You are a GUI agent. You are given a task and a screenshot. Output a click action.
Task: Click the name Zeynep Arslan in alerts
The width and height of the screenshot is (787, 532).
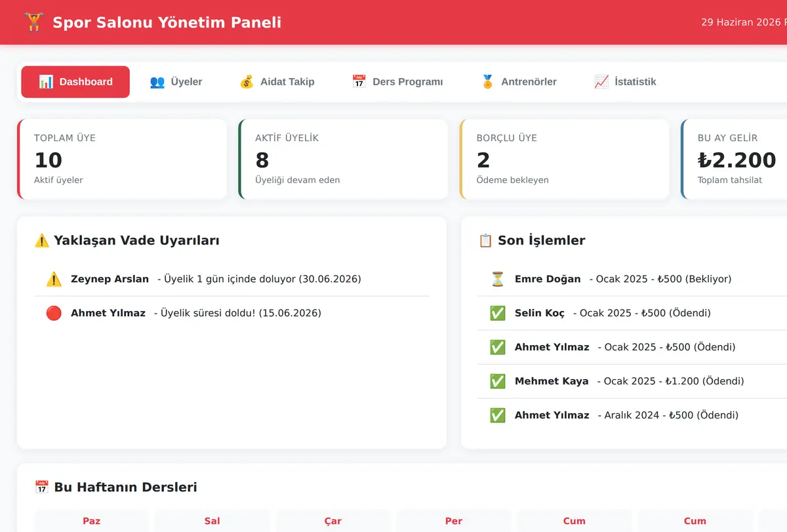point(110,279)
